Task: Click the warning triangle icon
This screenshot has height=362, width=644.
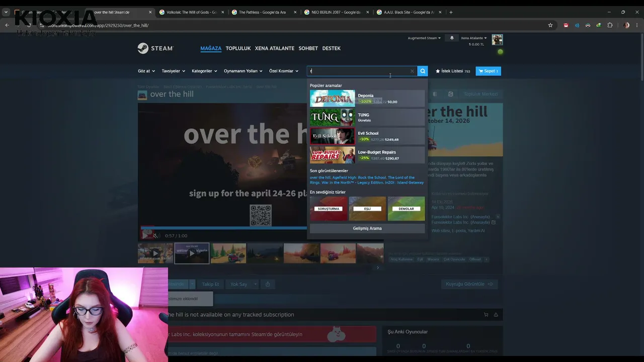Action: click(496, 315)
